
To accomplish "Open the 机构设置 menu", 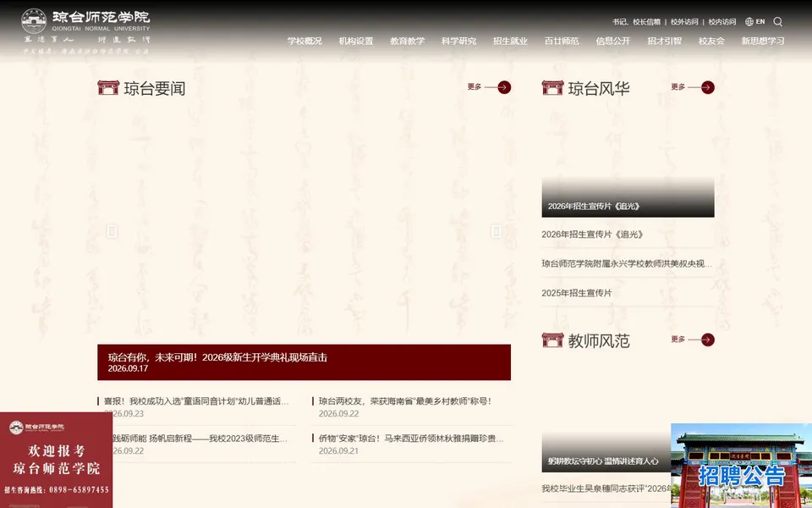I will [x=356, y=41].
